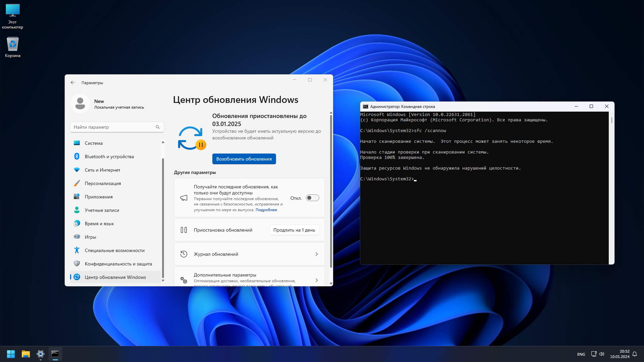Open the Windows Start menu
The height and width of the screenshot is (362, 644).
pos(11,354)
